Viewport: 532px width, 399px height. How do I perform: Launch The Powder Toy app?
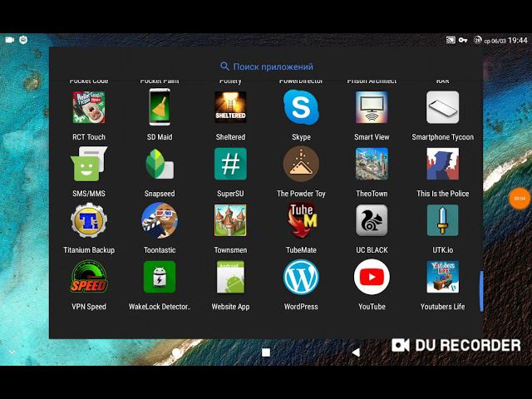(301, 164)
